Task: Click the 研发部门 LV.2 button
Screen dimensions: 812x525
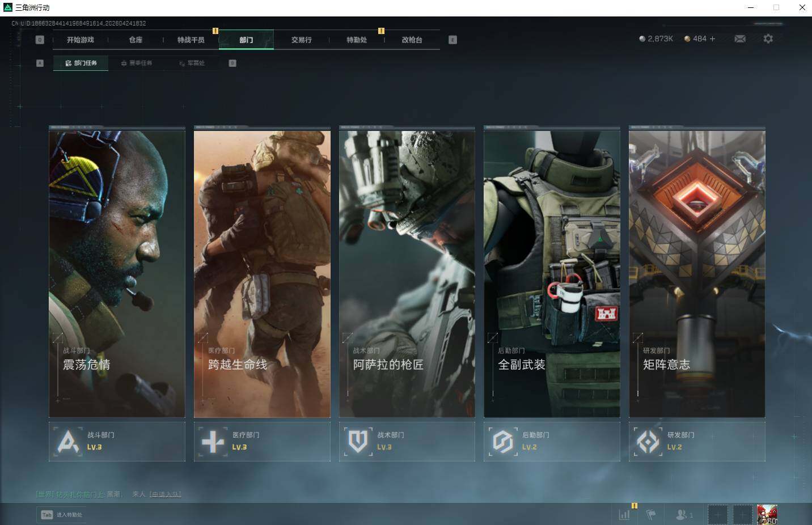Action: pyautogui.click(x=697, y=441)
